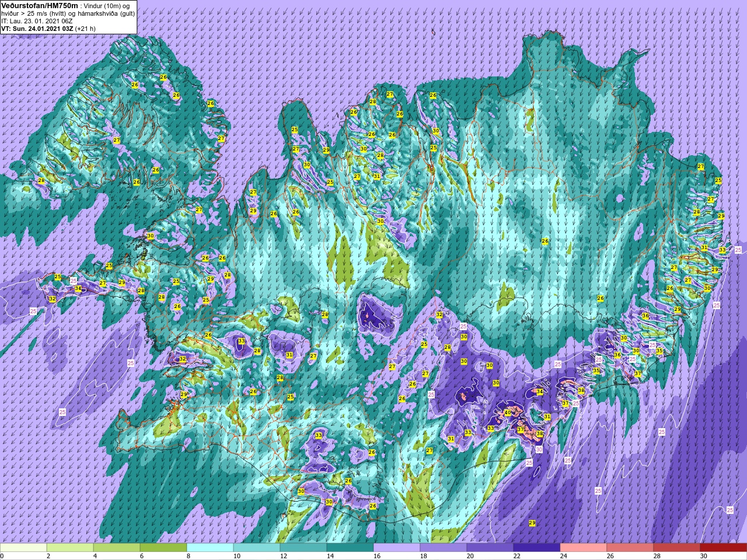Select the lavender 16–18 m/s legend swatch
The width and height of the screenshot is (747, 560).
coord(397,548)
